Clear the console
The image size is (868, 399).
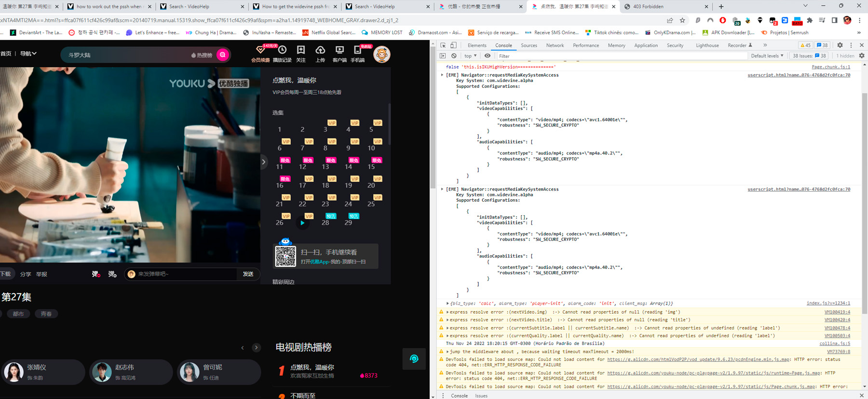pos(454,56)
